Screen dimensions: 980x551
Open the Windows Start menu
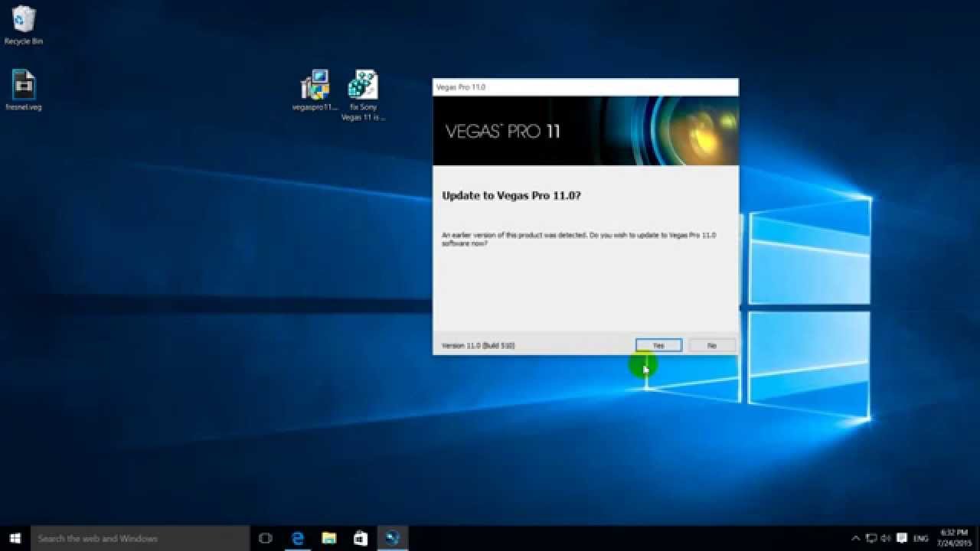[x=15, y=538]
